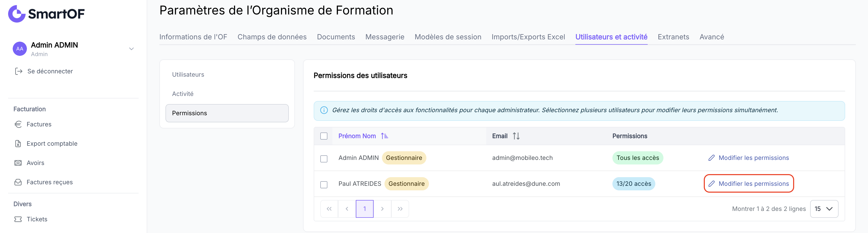The width and height of the screenshot is (868, 233).
Task: Go to next page with right arrow
Action: (382, 209)
